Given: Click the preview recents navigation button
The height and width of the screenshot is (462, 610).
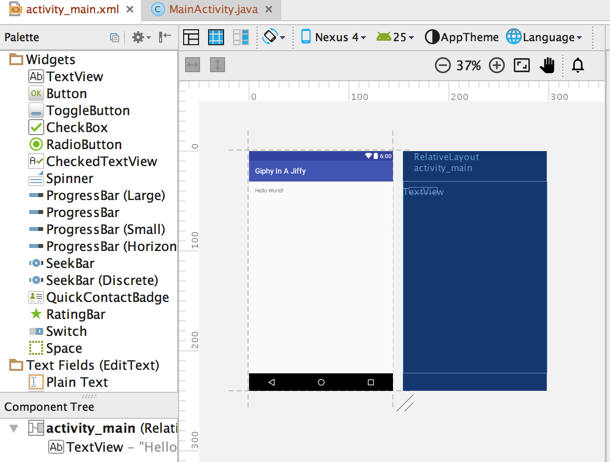Looking at the screenshot, I should pyautogui.click(x=371, y=382).
